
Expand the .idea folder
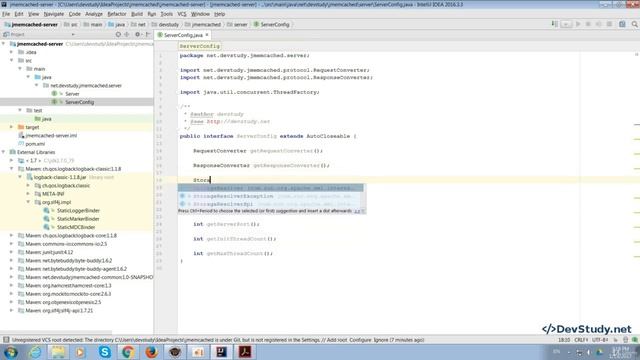pos(11,52)
